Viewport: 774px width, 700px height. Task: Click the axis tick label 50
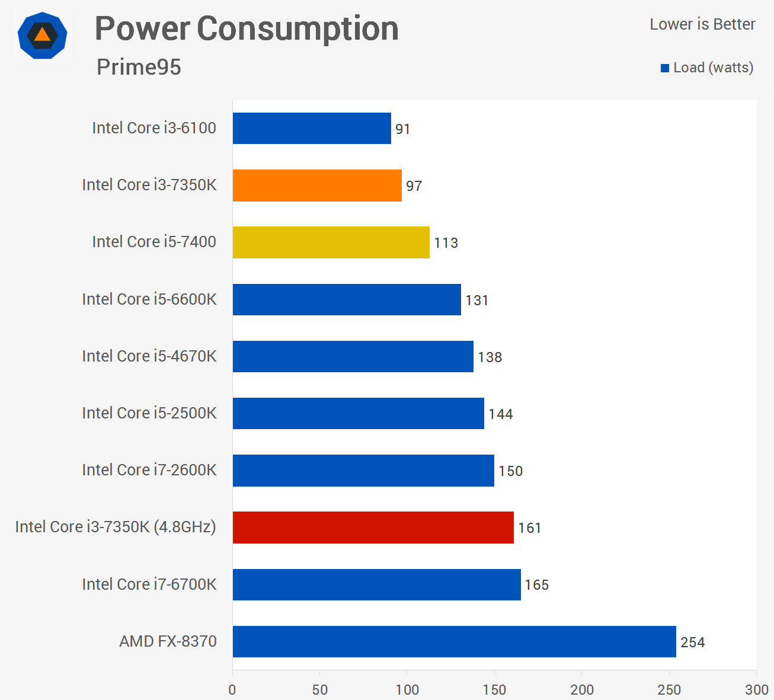[x=320, y=690]
